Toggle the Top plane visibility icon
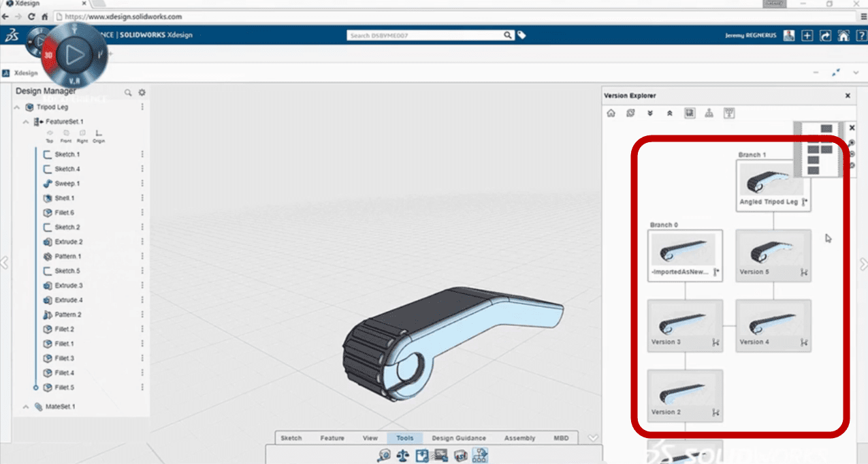Viewport: 868px width, 464px height. [50, 133]
